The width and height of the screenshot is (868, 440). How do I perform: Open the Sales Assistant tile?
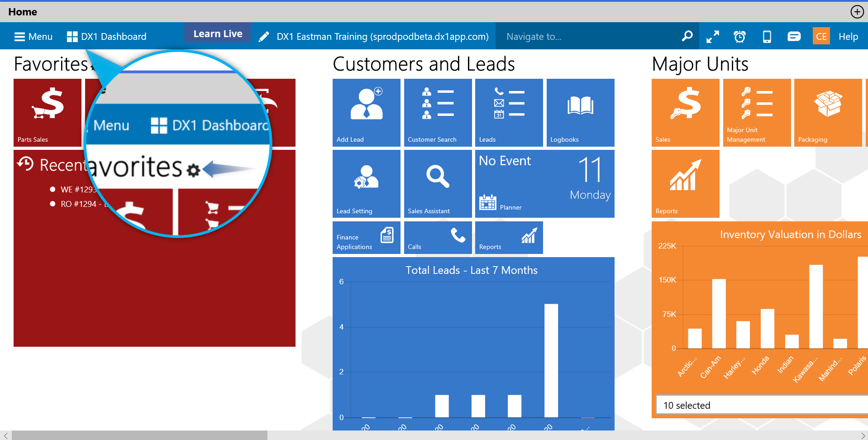click(x=438, y=184)
